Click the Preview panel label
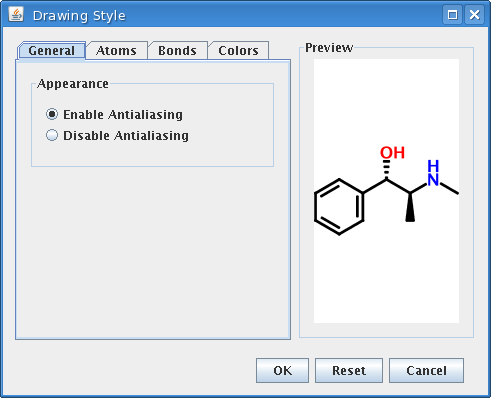491x398 pixels. (329, 48)
